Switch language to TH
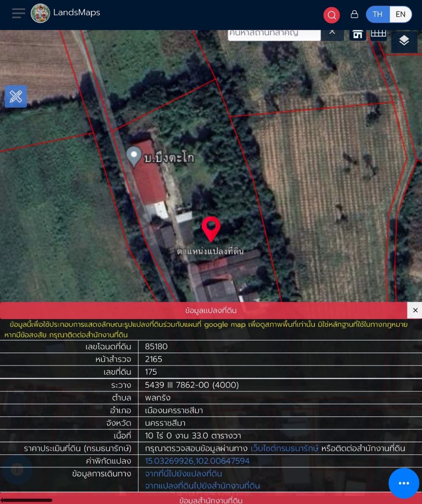Viewport: 422px width, 504px height. (378, 15)
